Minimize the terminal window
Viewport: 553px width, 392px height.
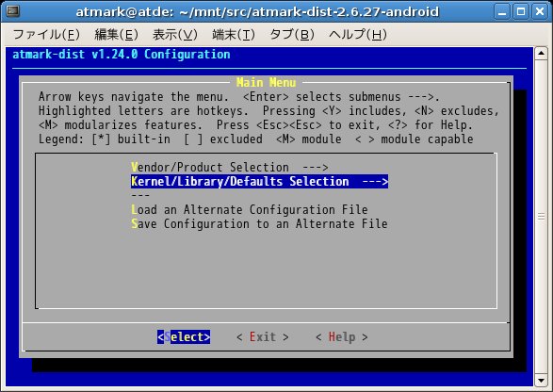(502, 11)
